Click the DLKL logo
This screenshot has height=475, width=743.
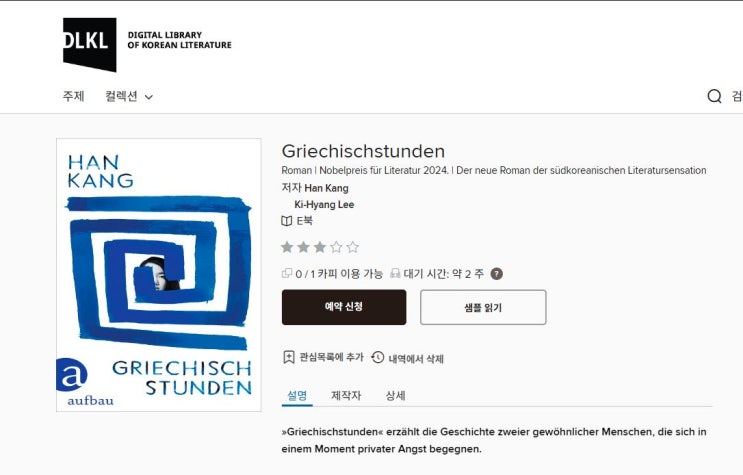[90, 44]
